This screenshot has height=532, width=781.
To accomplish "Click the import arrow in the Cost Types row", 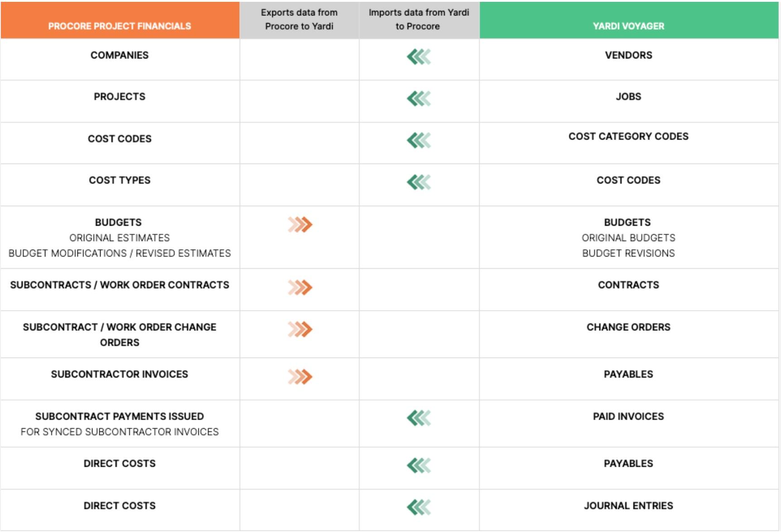I will pos(419,182).
